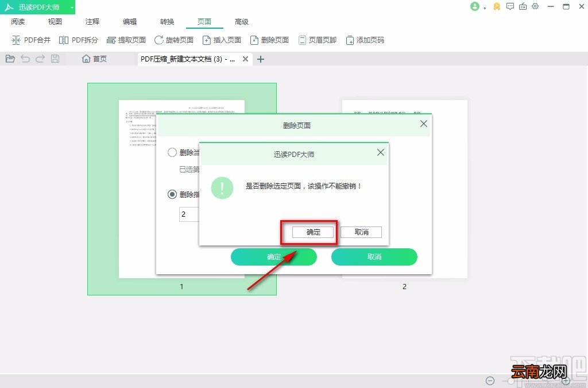Click the VIP medal icon
The height and width of the screenshot is (388, 588).
(497, 6)
